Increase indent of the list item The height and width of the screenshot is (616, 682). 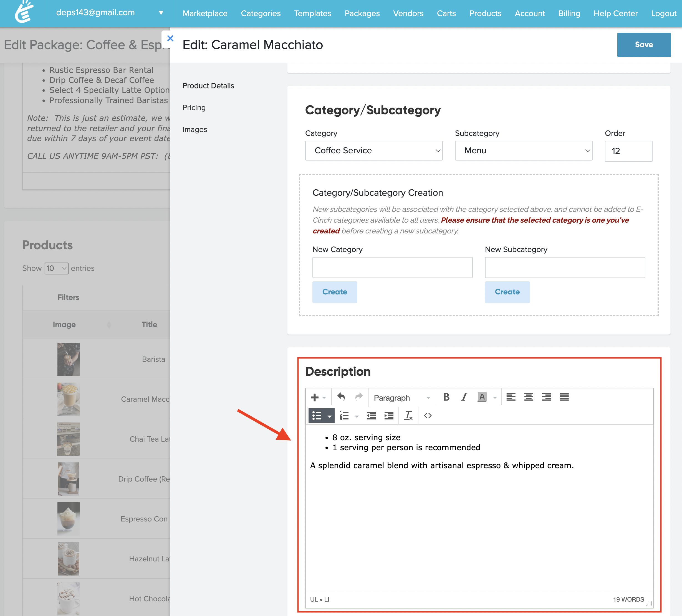[x=389, y=416]
